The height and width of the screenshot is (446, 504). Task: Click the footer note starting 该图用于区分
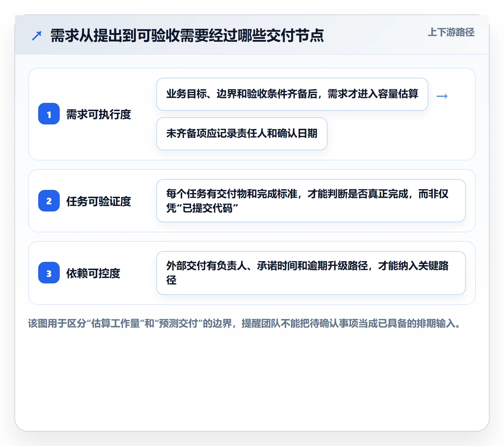[x=245, y=323]
